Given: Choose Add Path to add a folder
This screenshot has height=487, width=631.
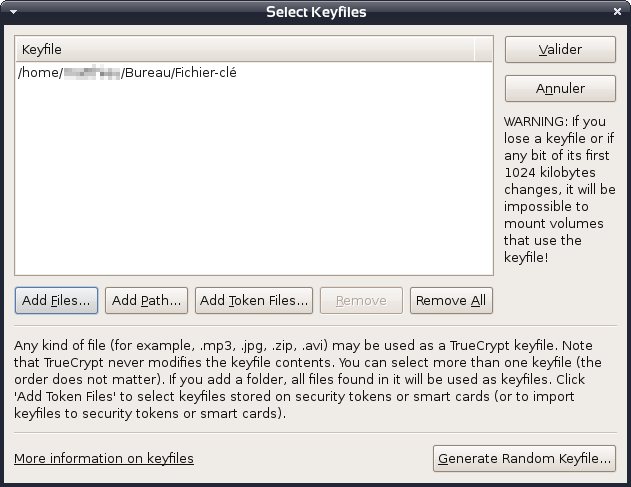Looking at the screenshot, I should pos(146,300).
